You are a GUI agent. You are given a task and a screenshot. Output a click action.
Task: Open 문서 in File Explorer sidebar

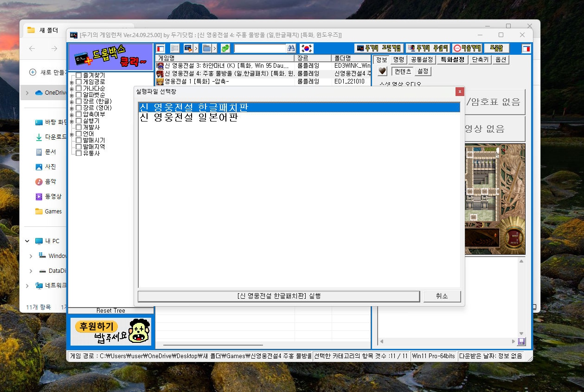pyautogui.click(x=46, y=152)
